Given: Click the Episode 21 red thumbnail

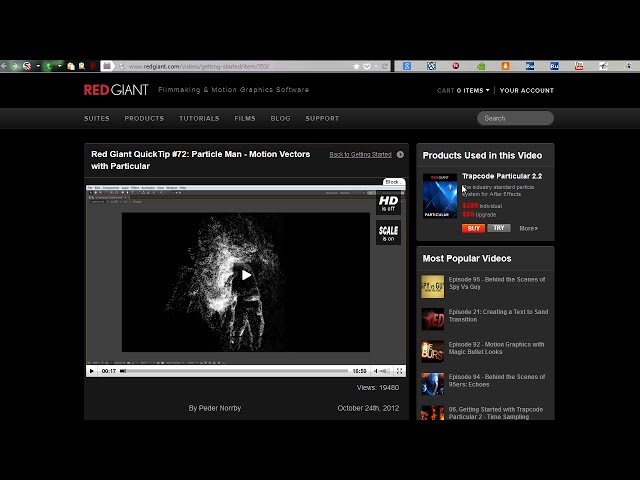Looking at the screenshot, I should pyautogui.click(x=433, y=319).
